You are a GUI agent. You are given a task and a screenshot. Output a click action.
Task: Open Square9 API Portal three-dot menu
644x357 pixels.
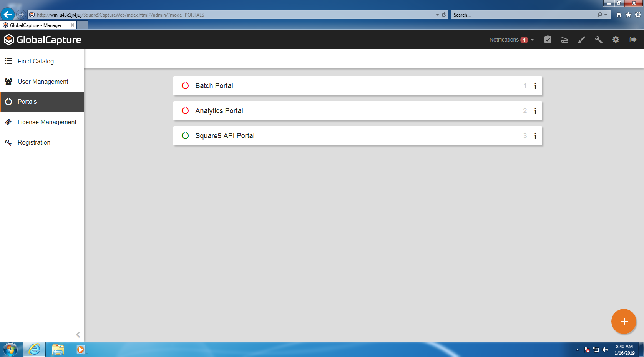coord(535,136)
